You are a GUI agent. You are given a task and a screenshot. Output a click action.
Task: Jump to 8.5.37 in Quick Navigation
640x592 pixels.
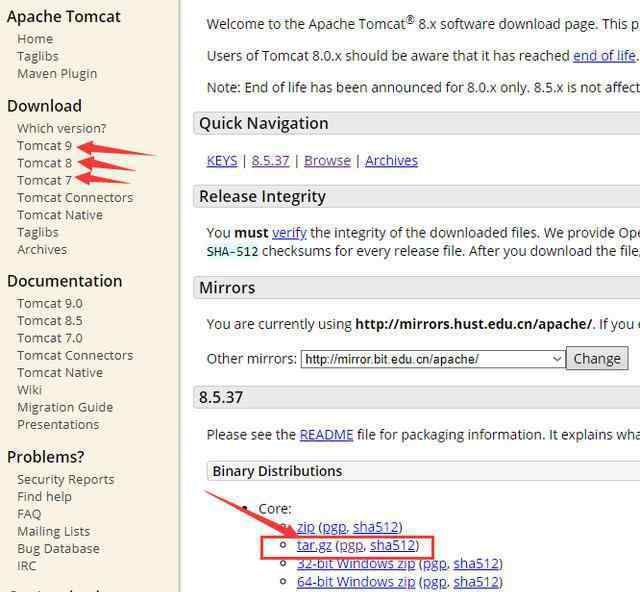tap(270, 160)
